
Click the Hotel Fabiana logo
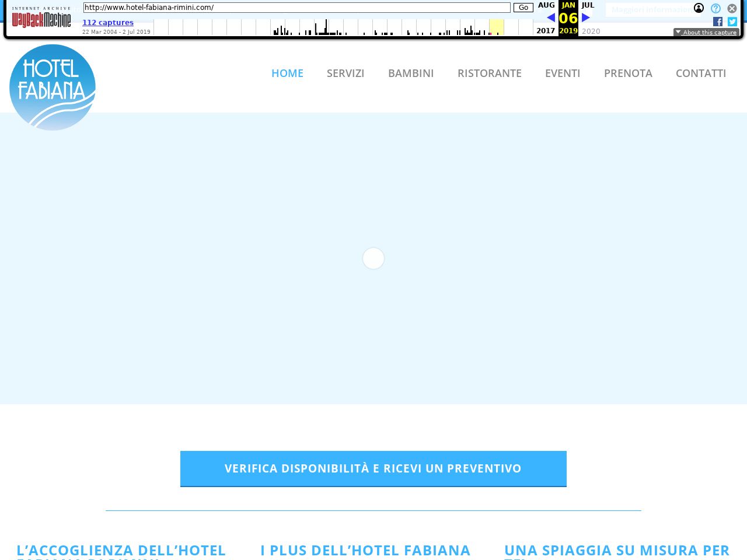pos(53,87)
